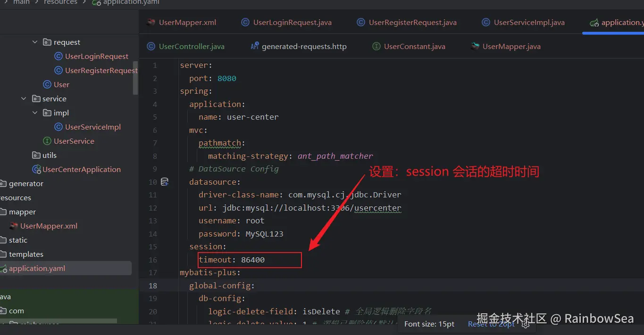Screen dimensions: 644x335
Task: Click the class icon on UserServiceImpl.java tab
Action: (486, 22)
